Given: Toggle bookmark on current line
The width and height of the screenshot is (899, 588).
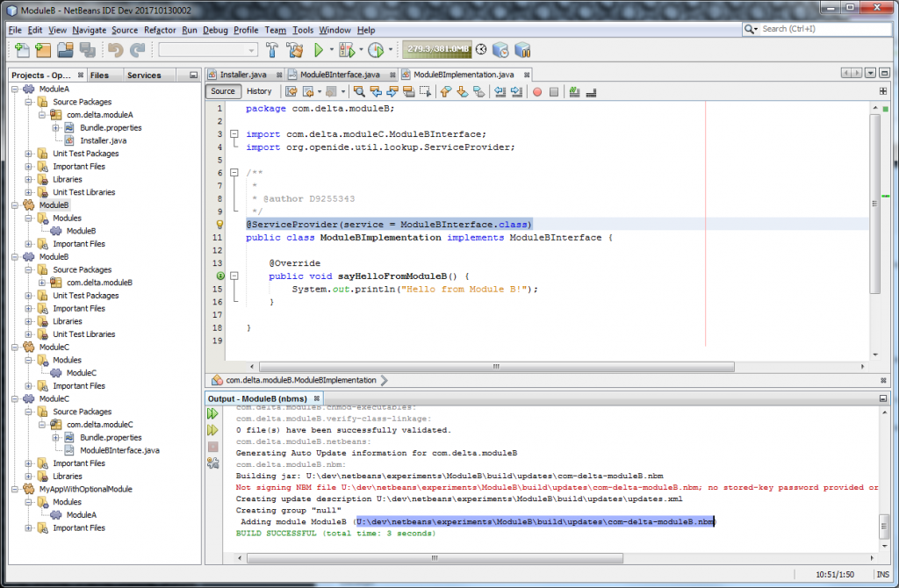Looking at the screenshot, I should tap(478, 91).
